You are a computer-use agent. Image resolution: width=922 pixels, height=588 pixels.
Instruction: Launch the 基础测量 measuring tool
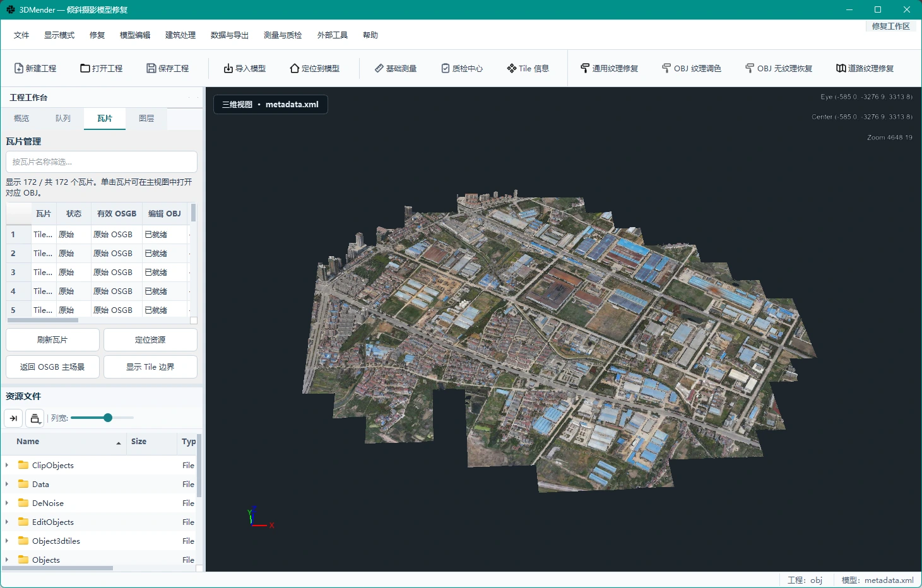coord(396,68)
